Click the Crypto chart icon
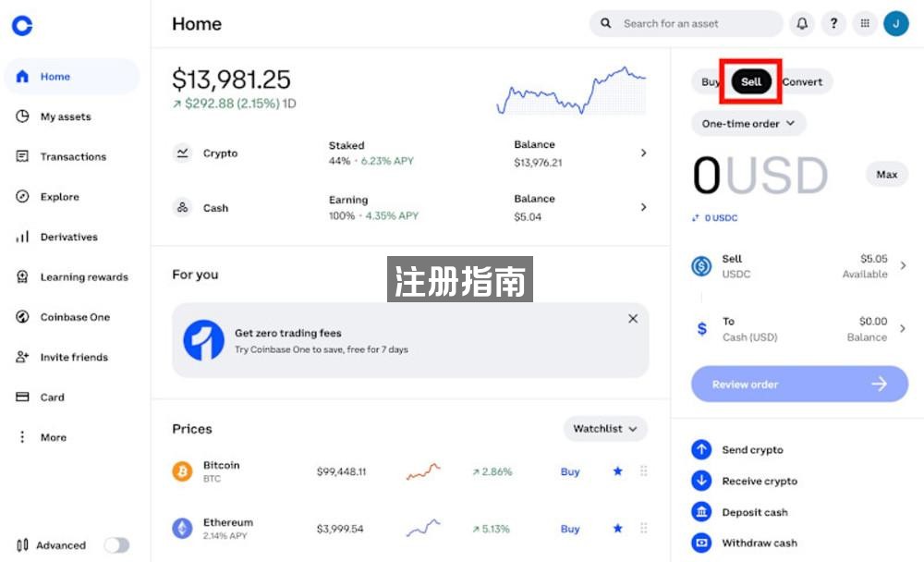 183,153
